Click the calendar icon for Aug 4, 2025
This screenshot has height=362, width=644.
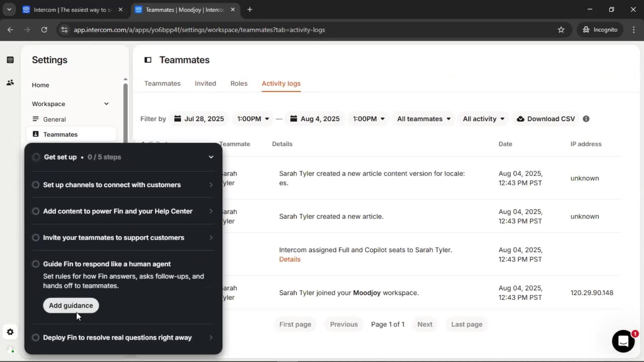[293, 119]
